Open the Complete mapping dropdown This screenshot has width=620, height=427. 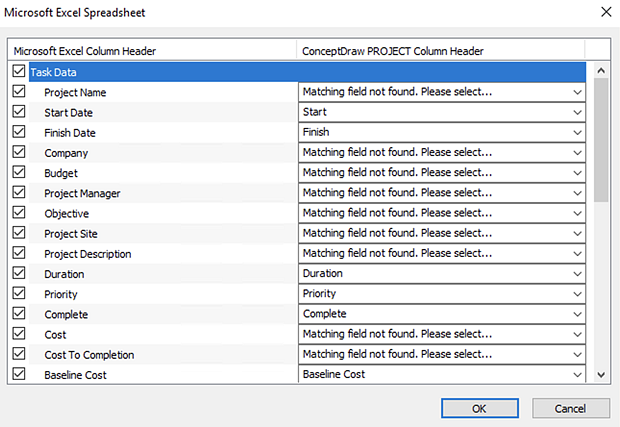pyautogui.click(x=442, y=314)
